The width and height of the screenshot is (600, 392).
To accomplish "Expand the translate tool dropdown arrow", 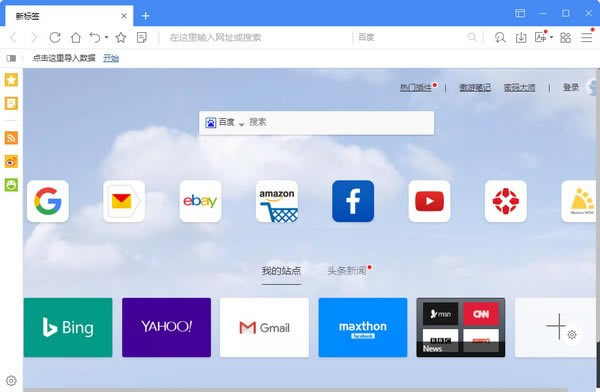I will tap(551, 38).
